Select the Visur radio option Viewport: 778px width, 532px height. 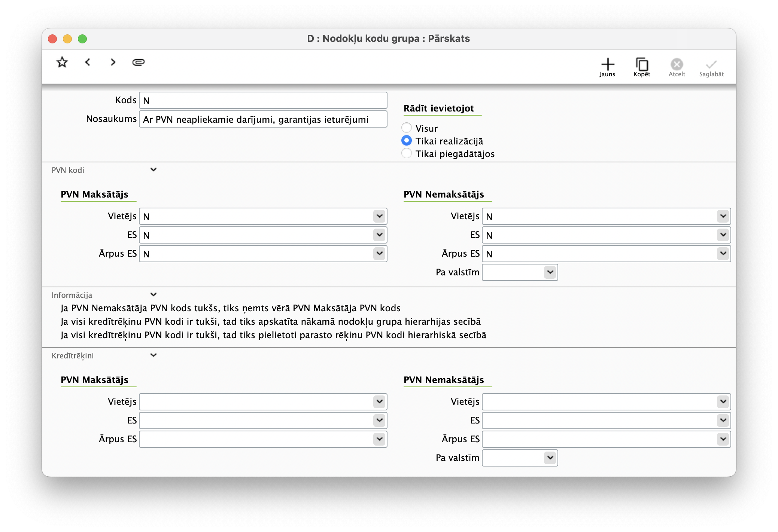[407, 128]
